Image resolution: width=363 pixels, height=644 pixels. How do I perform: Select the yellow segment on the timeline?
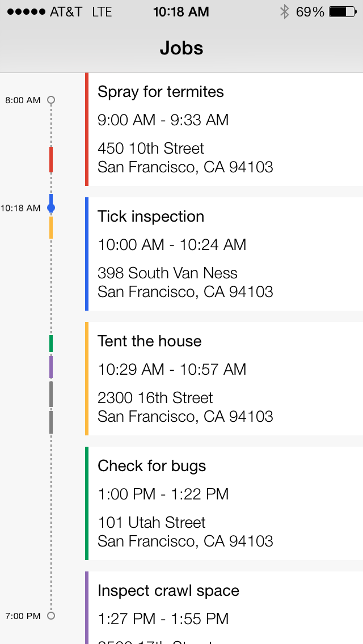51,227
